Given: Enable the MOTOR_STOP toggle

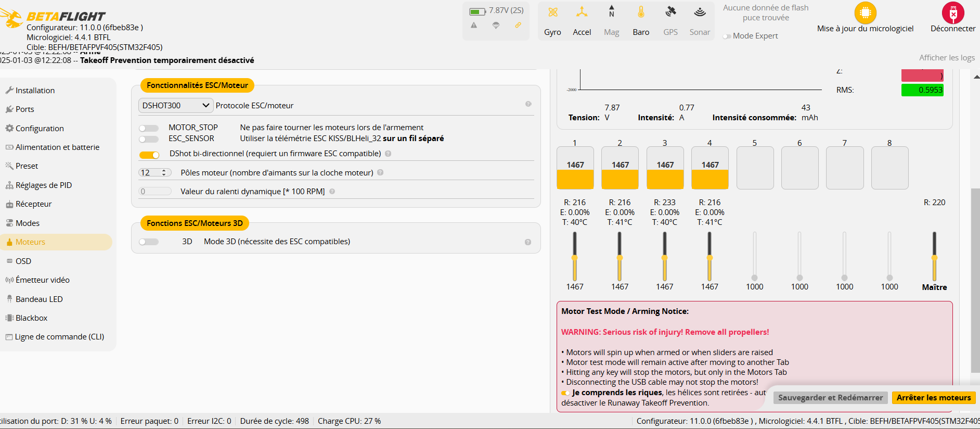Looking at the screenshot, I should click(x=149, y=128).
